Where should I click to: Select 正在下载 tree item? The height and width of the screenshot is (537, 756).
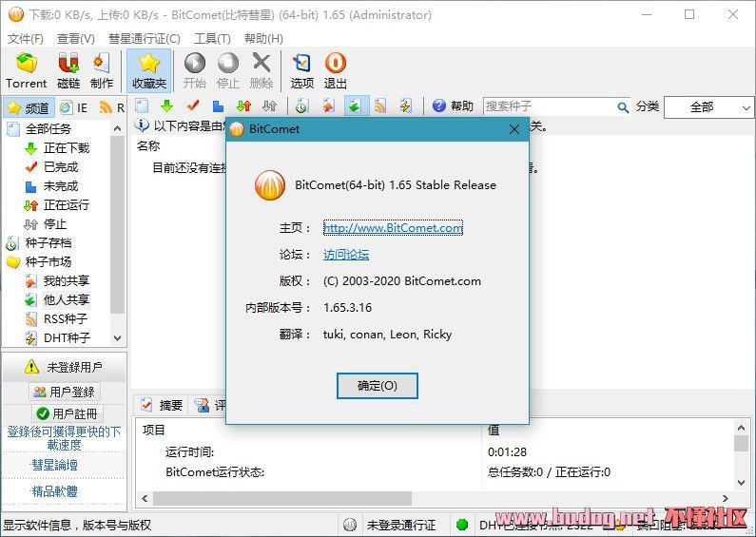(x=66, y=148)
